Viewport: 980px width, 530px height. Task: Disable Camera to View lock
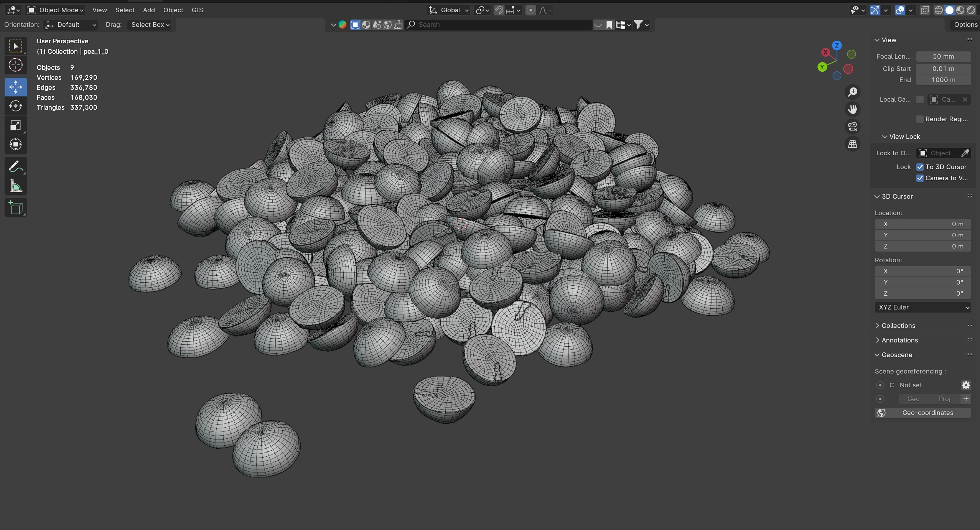click(920, 178)
